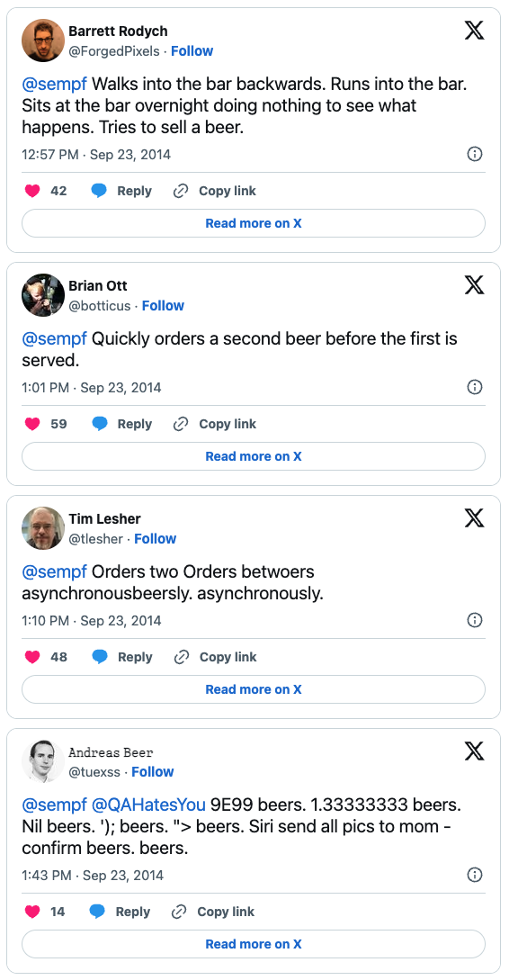
Task: Follow @tuexss
Action: (x=152, y=772)
